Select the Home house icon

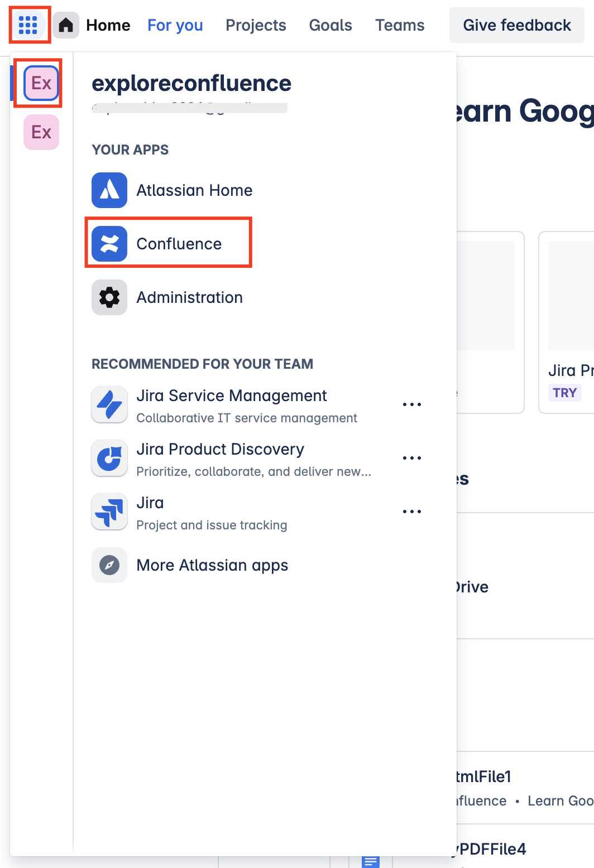tap(67, 25)
